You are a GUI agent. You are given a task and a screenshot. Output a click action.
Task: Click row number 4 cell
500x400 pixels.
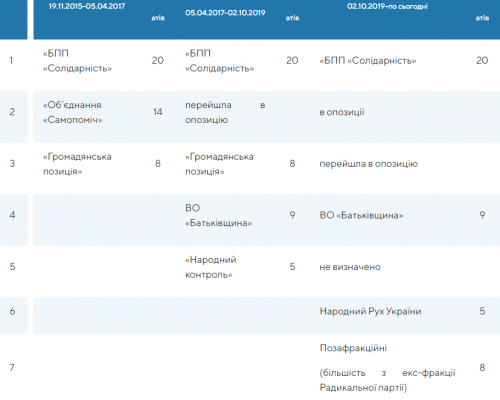[12, 215]
